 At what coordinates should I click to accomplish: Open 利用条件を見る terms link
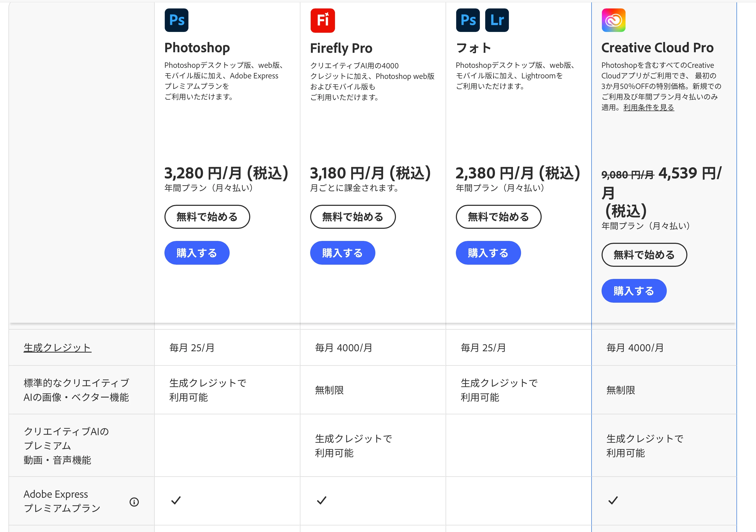[x=648, y=108]
